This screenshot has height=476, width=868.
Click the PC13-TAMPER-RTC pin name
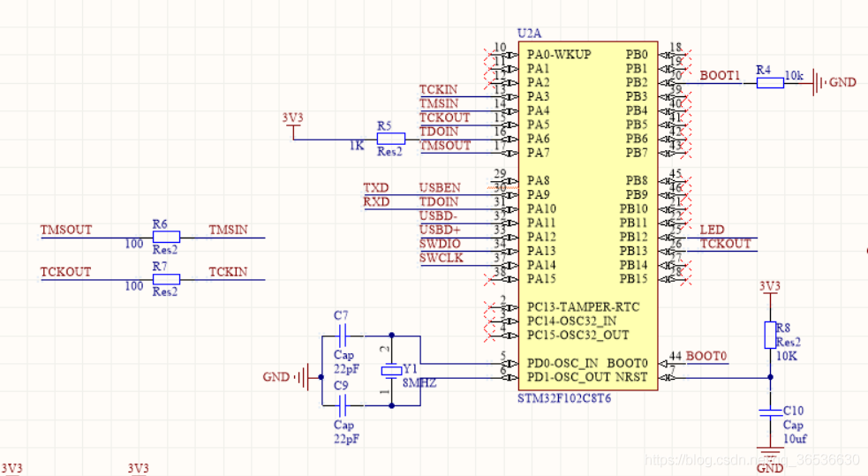pos(583,307)
